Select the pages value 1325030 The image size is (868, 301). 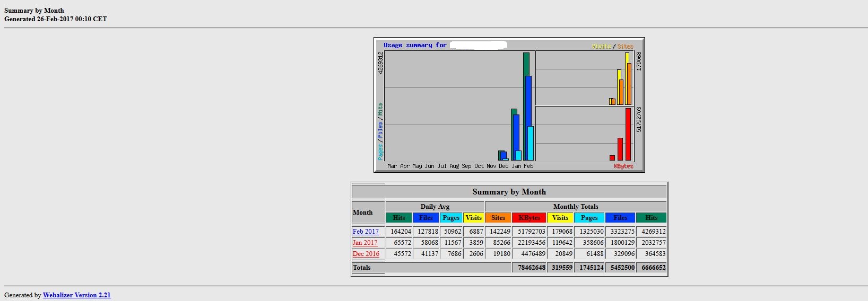click(x=592, y=232)
